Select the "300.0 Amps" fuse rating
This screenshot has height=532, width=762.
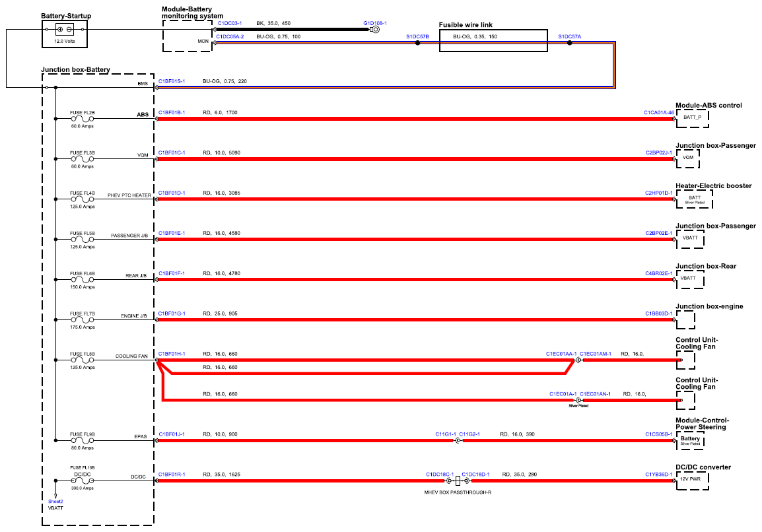(x=82, y=488)
